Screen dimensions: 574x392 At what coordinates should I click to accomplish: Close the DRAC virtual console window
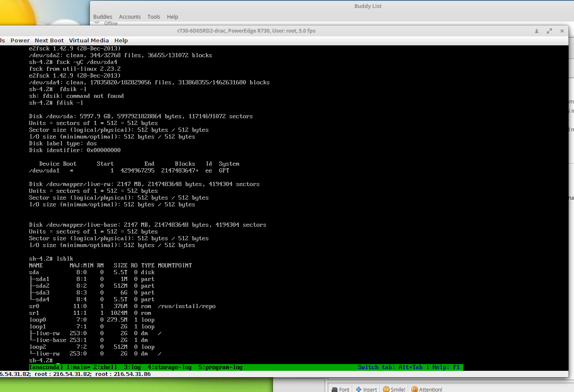click(562, 31)
